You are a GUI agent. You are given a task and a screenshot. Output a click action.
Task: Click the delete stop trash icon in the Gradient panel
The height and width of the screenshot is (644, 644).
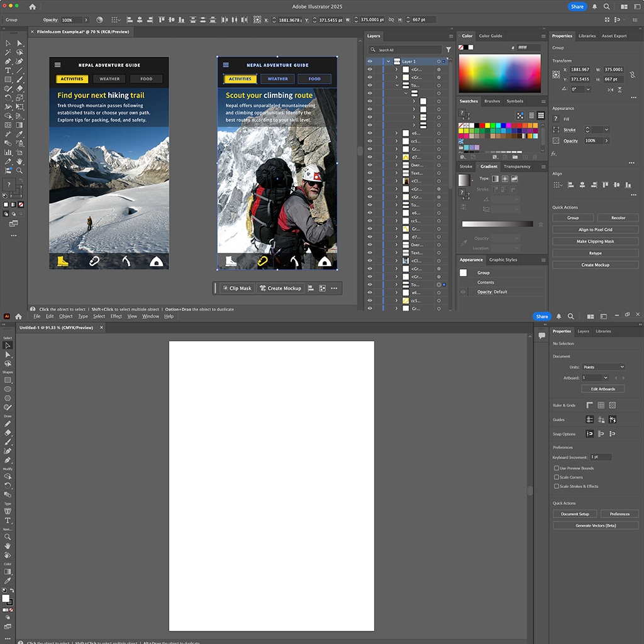tap(540, 225)
